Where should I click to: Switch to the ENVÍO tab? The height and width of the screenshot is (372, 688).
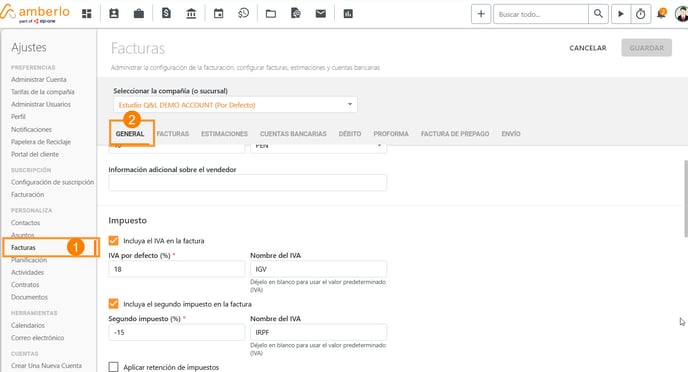[x=511, y=134]
